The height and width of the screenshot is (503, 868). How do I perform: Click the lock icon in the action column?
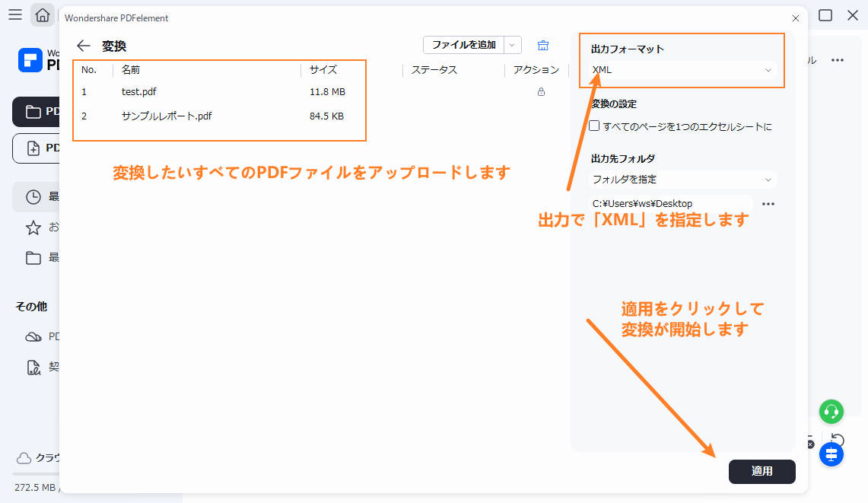click(x=541, y=91)
